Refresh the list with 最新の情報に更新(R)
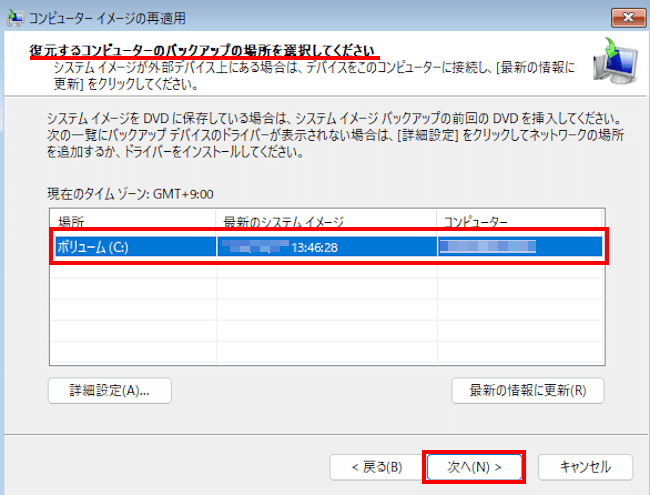 (x=528, y=391)
